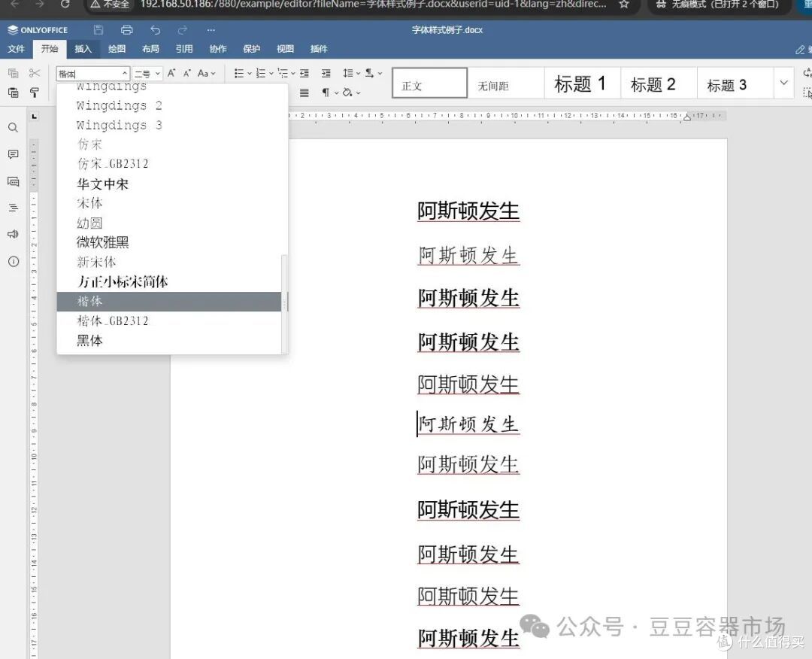812x659 pixels.
Task: Click the Print icon in header
Action: 126,30
